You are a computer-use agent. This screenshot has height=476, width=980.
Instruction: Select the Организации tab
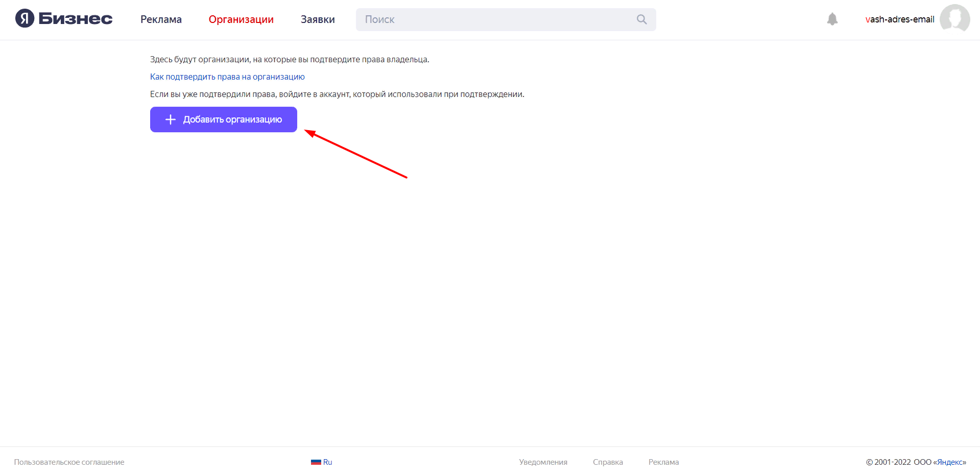[241, 19]
